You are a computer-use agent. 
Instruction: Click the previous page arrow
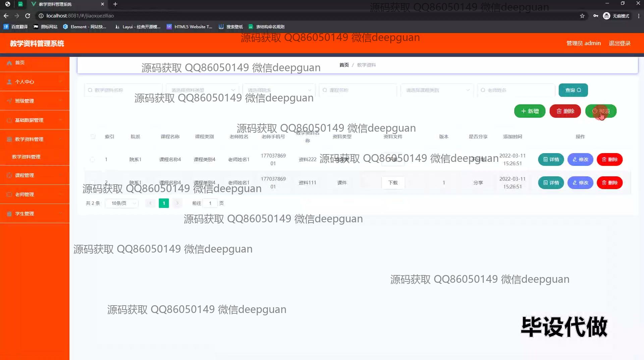(x=150, y=203)
